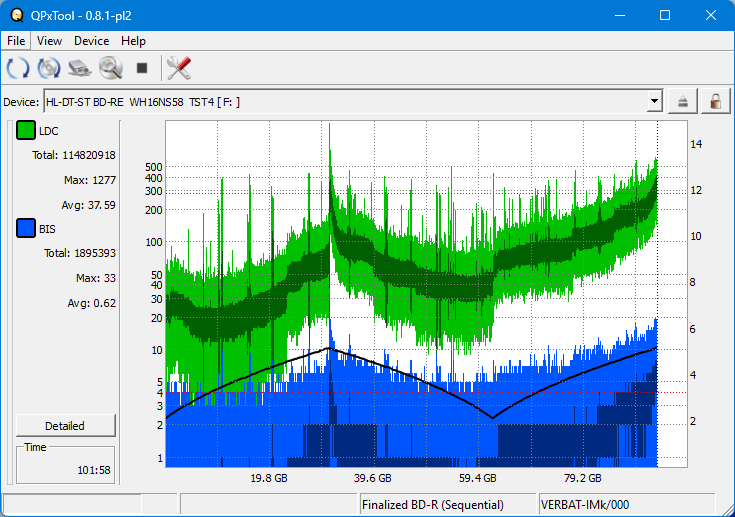Viewport: 735px width, 517px height.
Task: Click the 19.8 GB axis label
Action: [269, 478]
